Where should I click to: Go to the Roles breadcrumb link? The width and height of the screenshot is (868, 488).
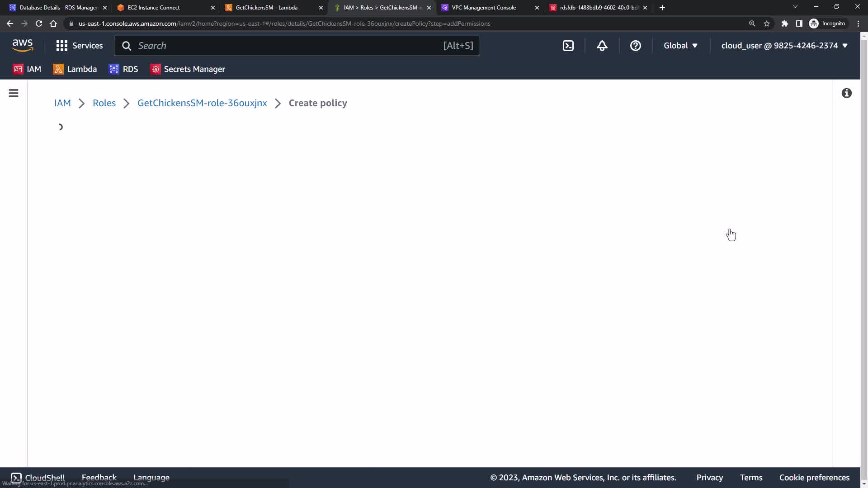pyautogui.click(x=104, y=103)
